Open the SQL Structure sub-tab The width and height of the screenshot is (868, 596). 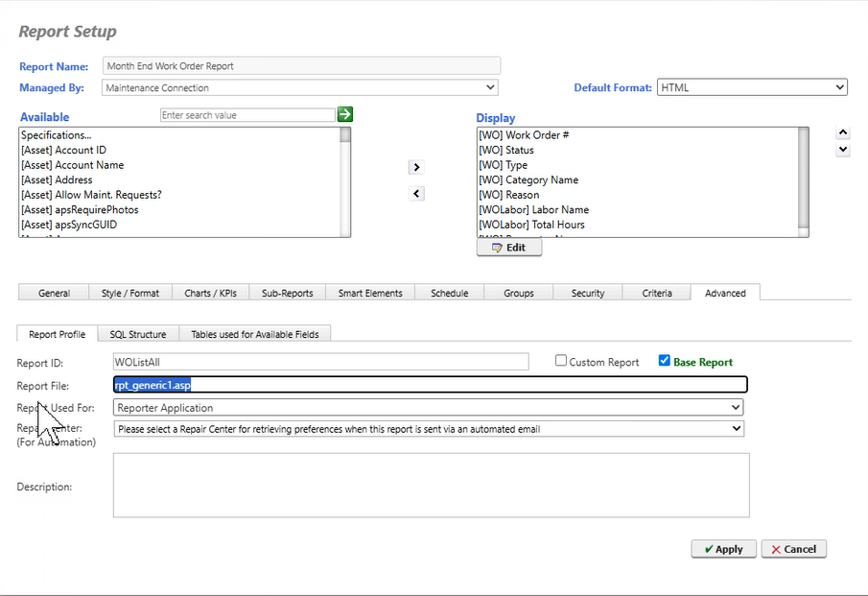pos(138,334)
